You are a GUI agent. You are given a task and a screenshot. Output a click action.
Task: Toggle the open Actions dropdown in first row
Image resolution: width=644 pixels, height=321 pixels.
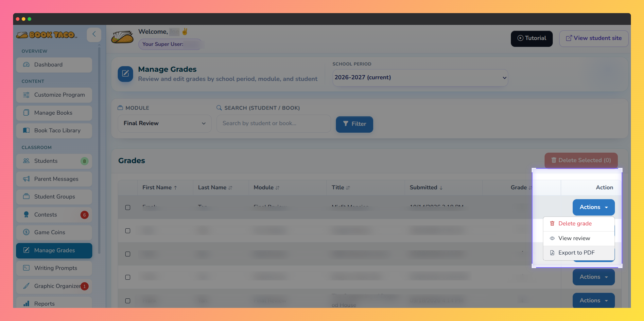tap(593, 207)
